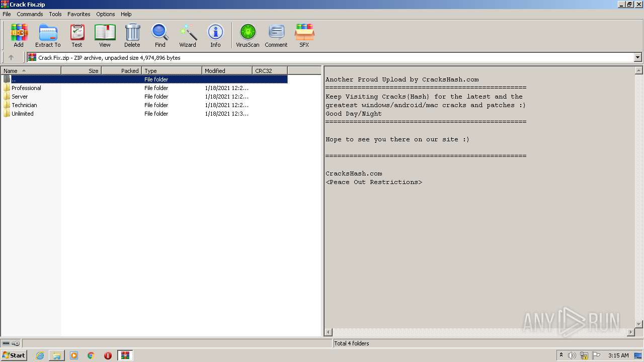Viewport: 644px width, 362px height.
Task: Sort by the Type column header
Action: [172, 71]
